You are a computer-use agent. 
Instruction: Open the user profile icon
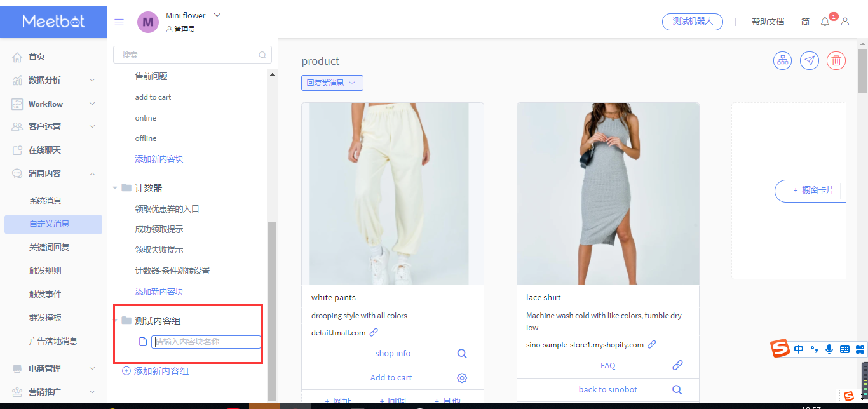pos(845,22)
